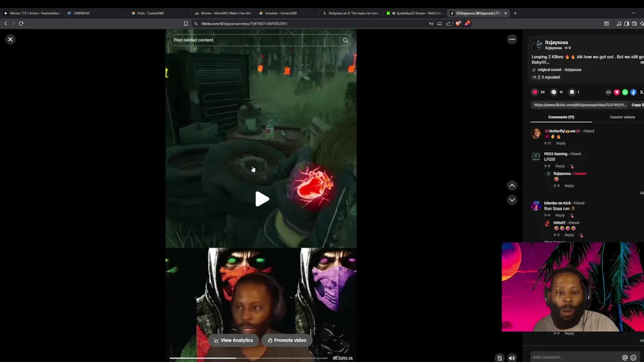Image resolution: width=644 pixels, height=362 pixels.
Task: Seek using the video progress bar
Action: tap(249, 358)
